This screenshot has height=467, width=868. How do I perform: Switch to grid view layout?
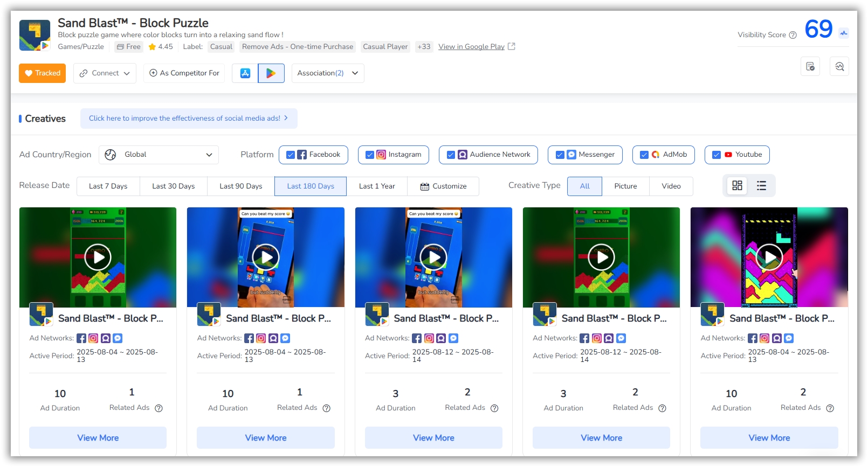pos(737,186)
